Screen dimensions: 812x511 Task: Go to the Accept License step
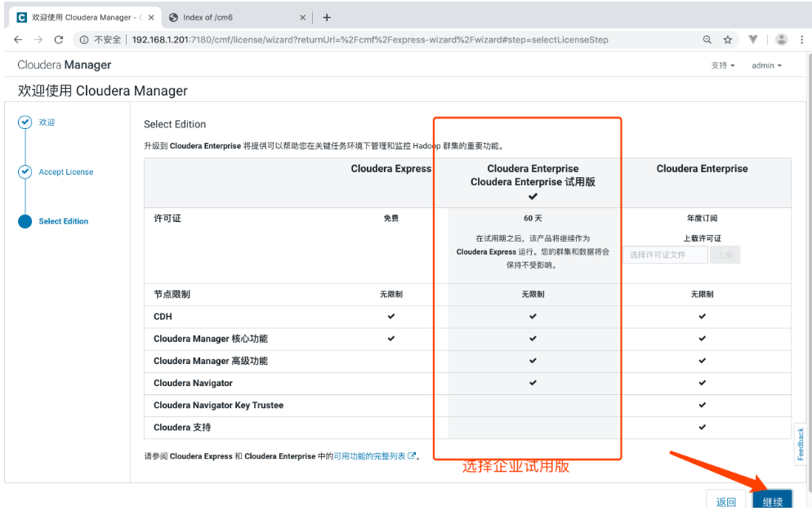click(66, 172)
